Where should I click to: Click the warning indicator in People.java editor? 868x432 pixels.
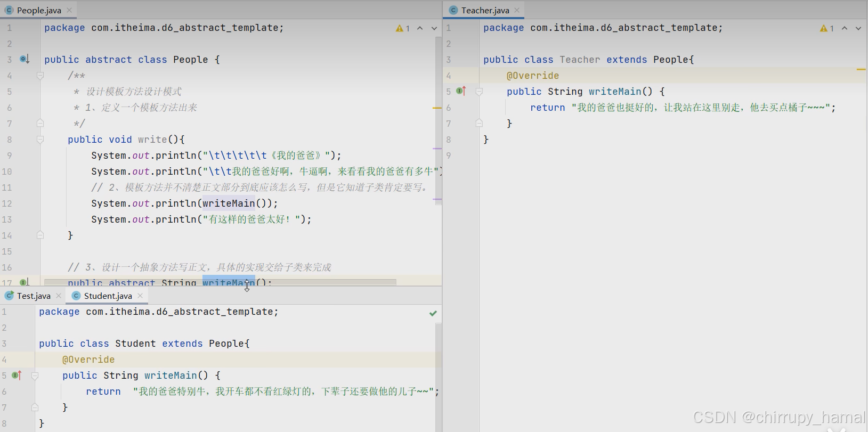tap(403, 28)
